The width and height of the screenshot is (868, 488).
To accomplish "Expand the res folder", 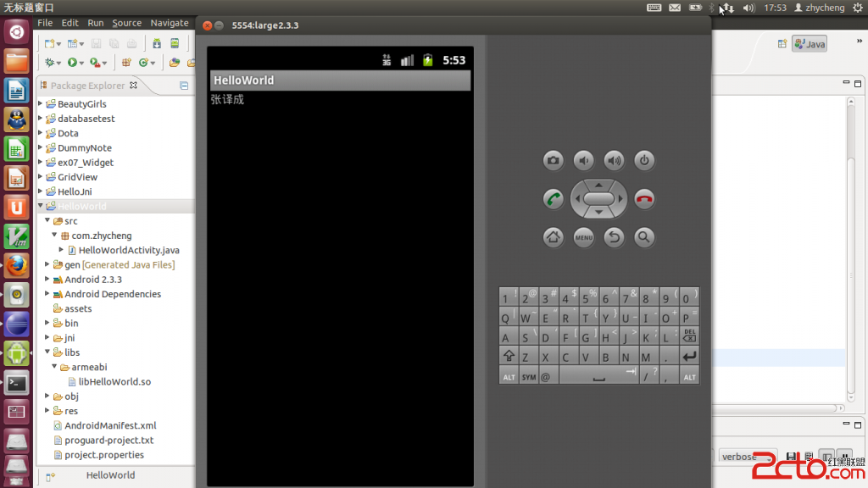I will (47, 410).
